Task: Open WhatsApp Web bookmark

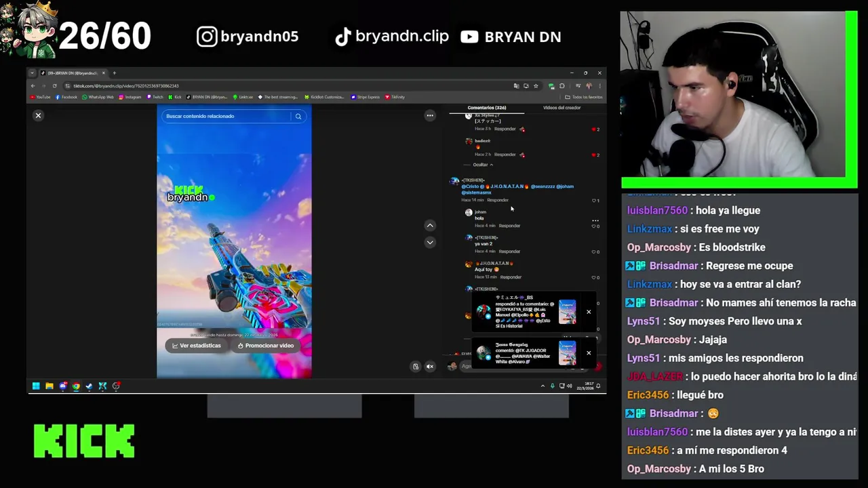Action: point(98,97)
